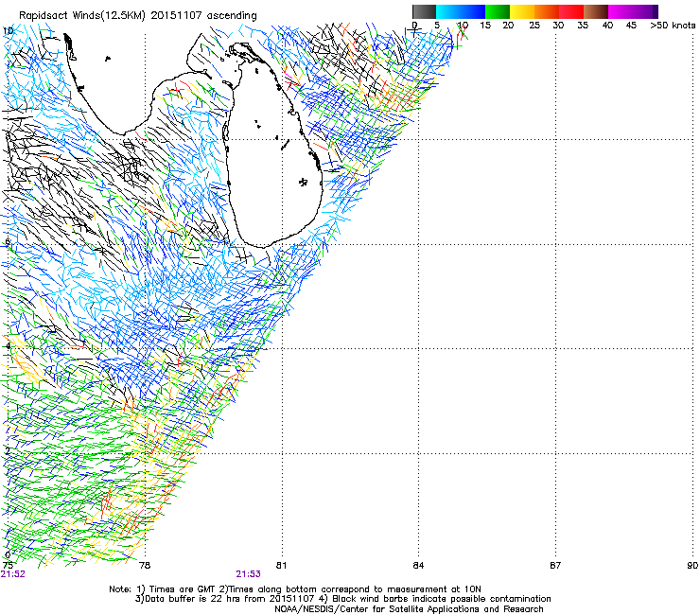Click longitude axis label '84'
700x615 pixels.
click(x=418, y=566)
